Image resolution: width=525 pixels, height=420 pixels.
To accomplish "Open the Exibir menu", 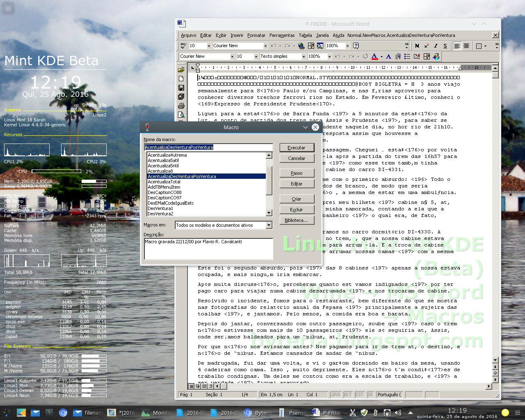I will point(221,35).
